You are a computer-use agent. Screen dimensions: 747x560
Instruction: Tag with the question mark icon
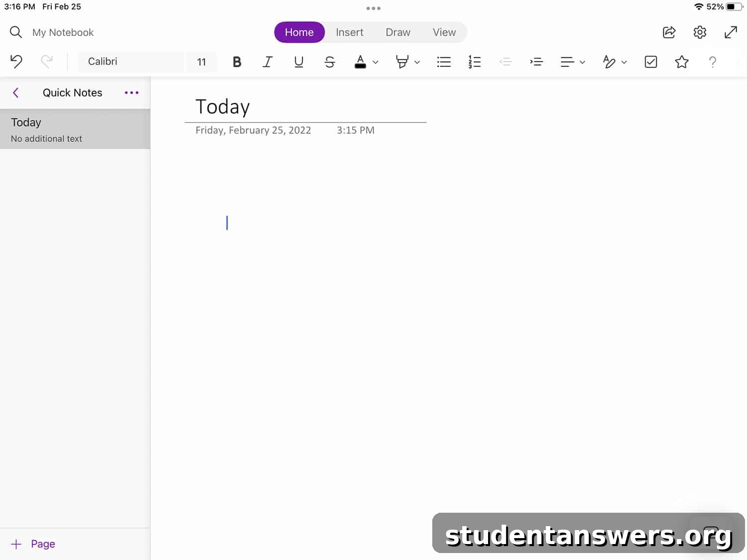pyautogui.click(x=713, y=62)
